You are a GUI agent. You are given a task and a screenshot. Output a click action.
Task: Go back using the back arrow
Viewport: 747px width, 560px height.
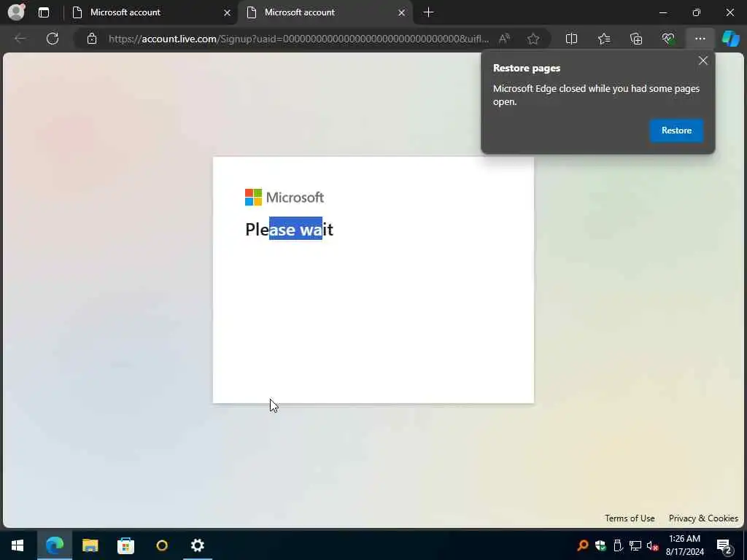click(x=20, y=39)
